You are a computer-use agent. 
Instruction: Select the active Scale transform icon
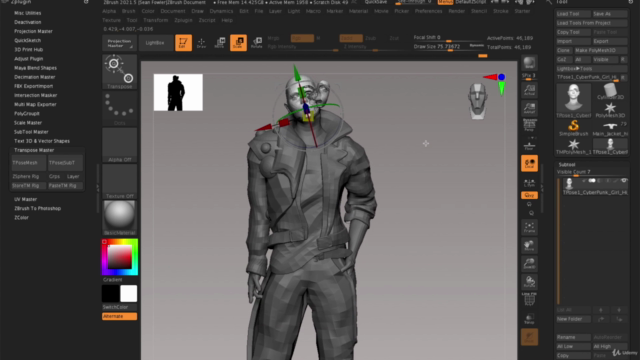click(x=238, y=42)
